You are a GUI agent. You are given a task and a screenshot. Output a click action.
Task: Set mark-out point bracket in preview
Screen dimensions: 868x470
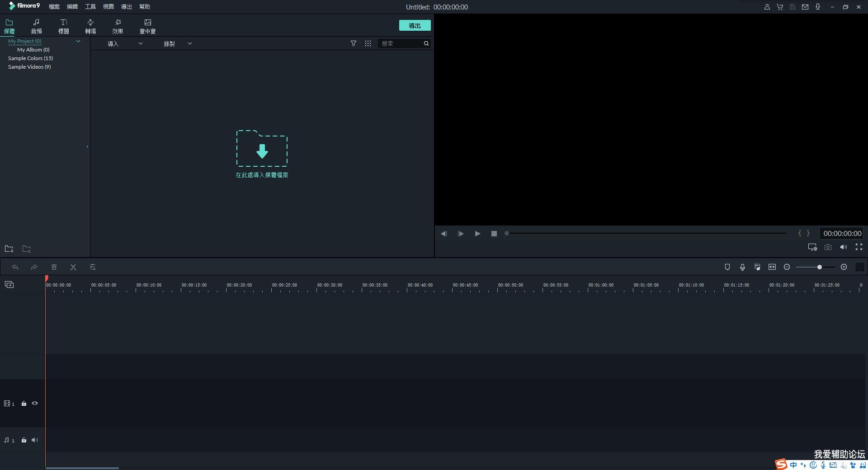(x=808, y=233)
